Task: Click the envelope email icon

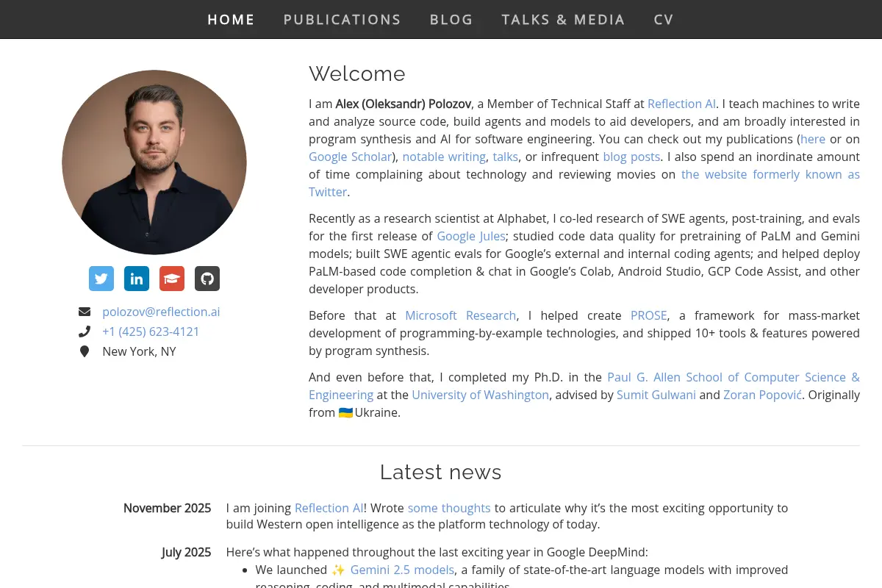Action: [x=85, y=312]
